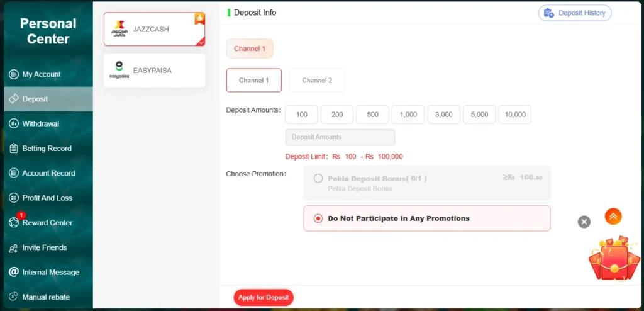
Task: Click the Deposit Info heading
Action: (255, 13)
